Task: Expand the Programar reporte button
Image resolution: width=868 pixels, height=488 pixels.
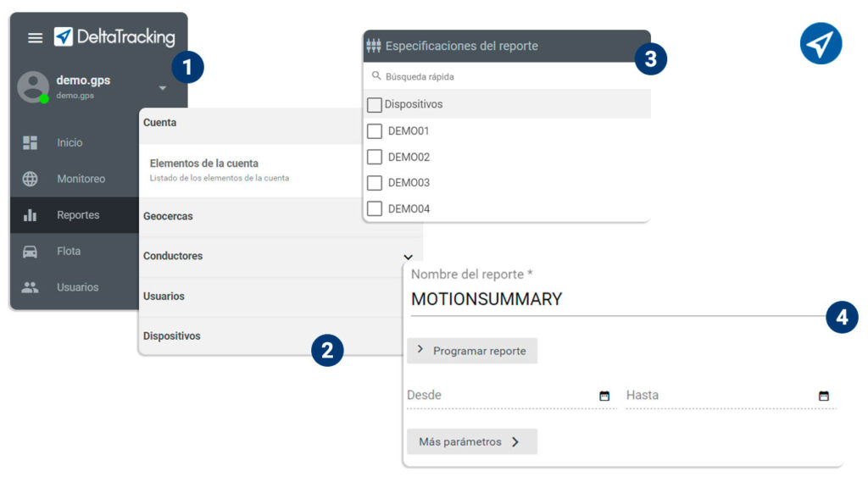Action: coord(472,351)
